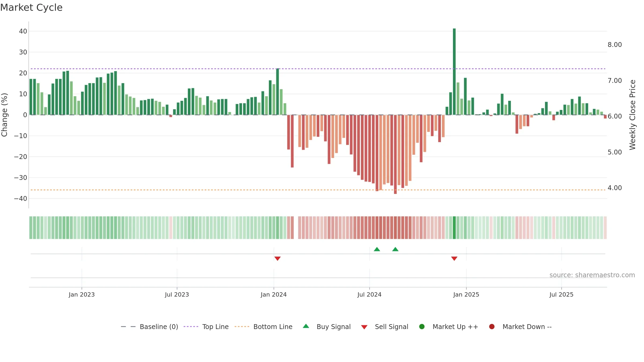Click the lowest red bar below the bottom line
Image resolution: width=644 pixels, height=362 pixels.
(x=395, y=154)
